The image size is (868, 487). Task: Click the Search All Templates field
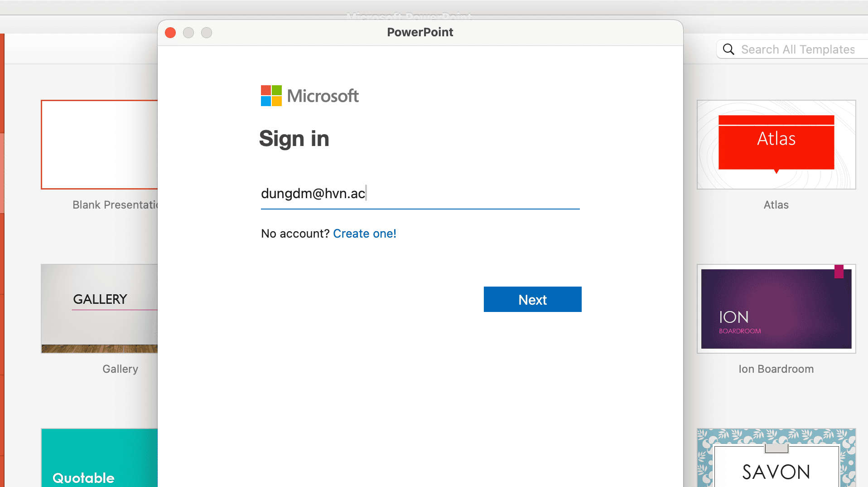797,49
